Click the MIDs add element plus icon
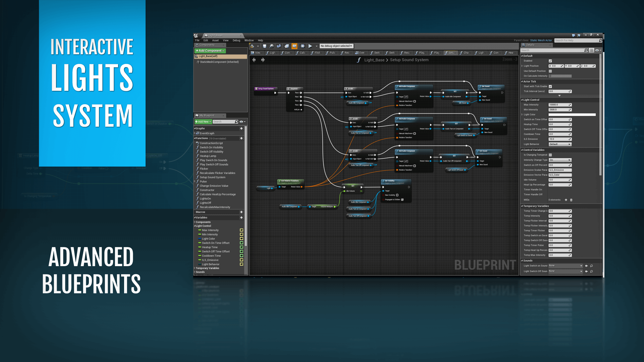 point(566,200)
